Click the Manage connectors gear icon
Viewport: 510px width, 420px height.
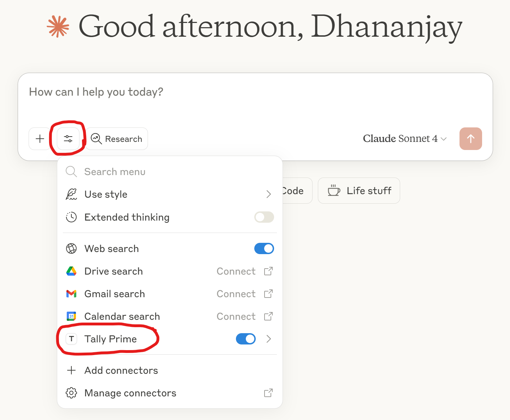[71, 393]
